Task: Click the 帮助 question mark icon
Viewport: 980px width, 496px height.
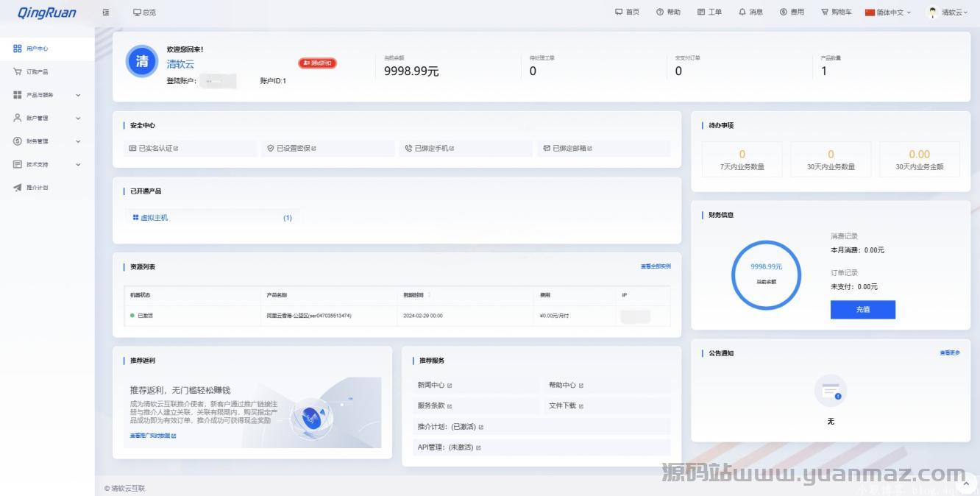Action: 660,13
